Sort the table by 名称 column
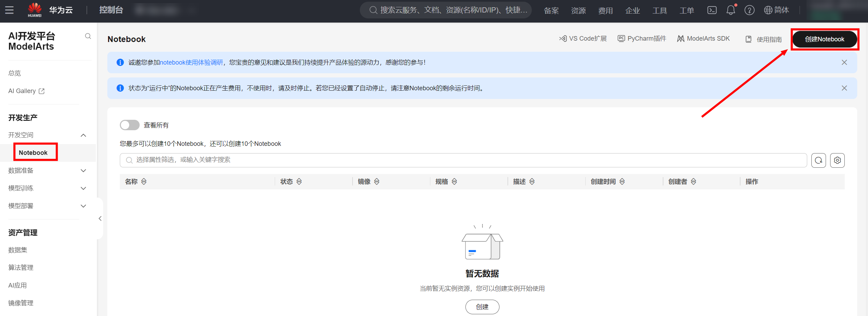 [144, 182]
